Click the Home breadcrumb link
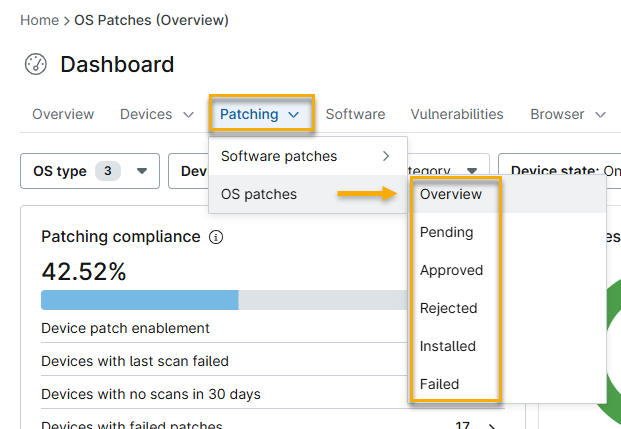621x429 pixels. [38, 20]
